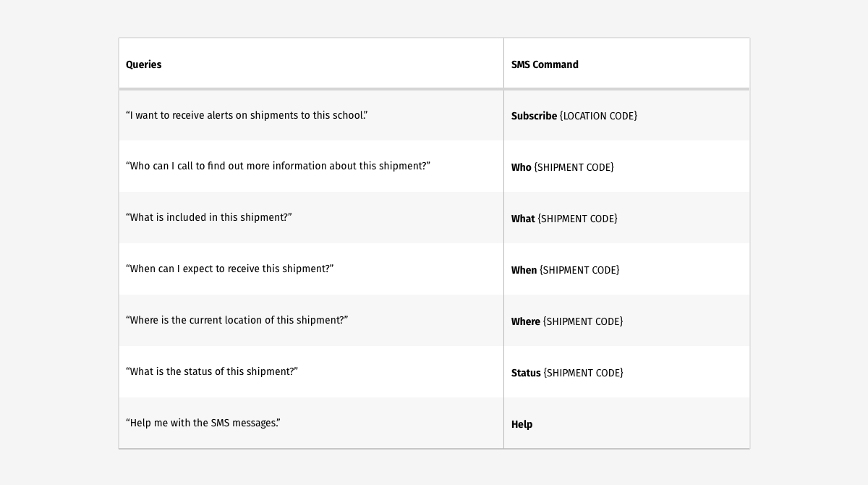Viewport: 868px width, 485px height.
Task: Click the Subscribe {LOCATION CODE} command
Action: pyautogui.click(x=574, y=116)
